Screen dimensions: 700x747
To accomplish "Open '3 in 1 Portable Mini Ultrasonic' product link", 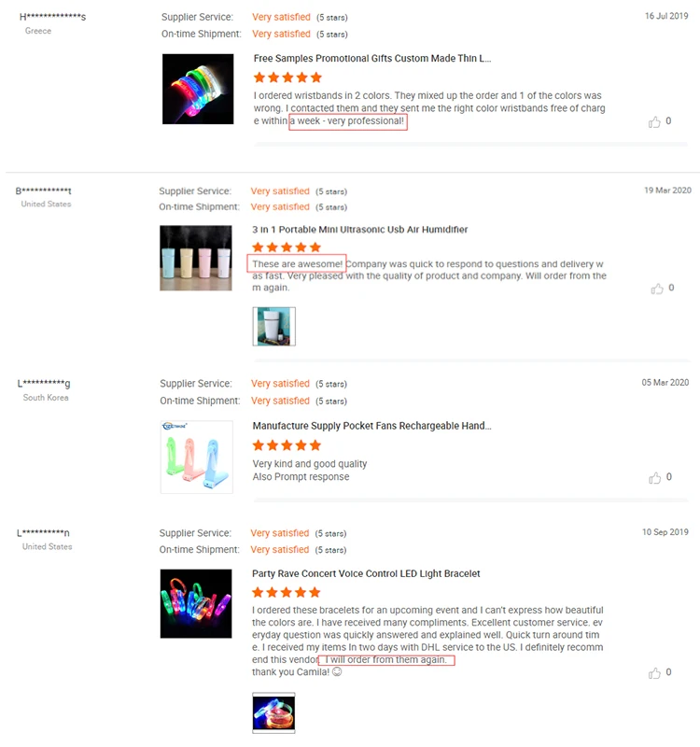I will pos(360,230).
